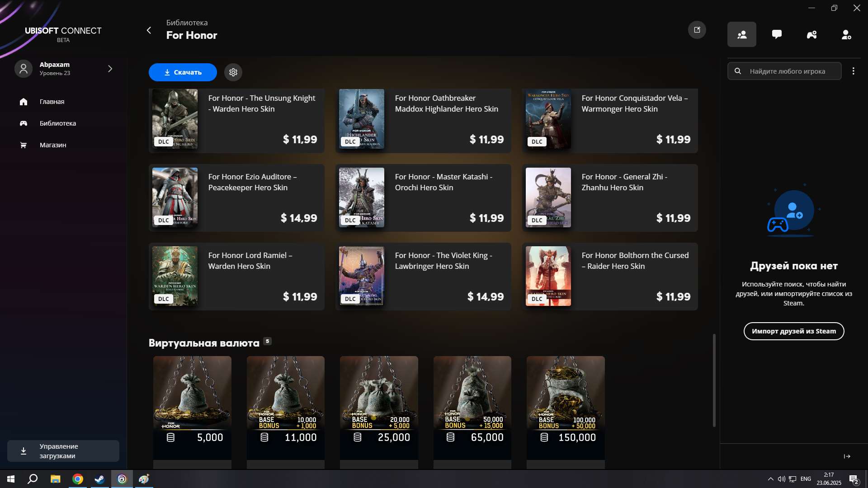This screenshot has width=868, height=488.
Task: Click Импорт друзей из Steam
Action: click(x=794, y=331)
